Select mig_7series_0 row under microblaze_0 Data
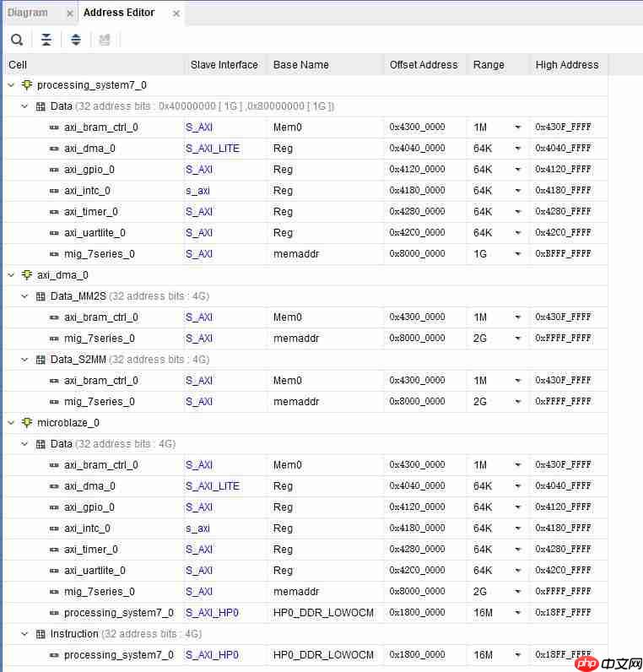The width and height of the screenshot is (643, 672). (306, 592)
